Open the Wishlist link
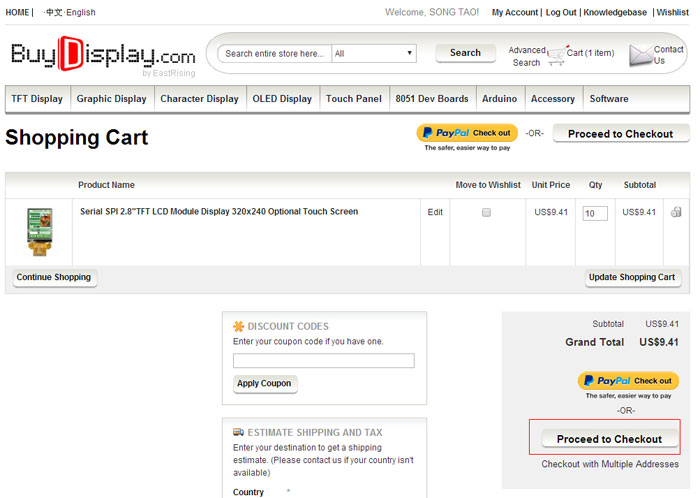Viewport: 700px width, 498px height. (x=672, y=12)
